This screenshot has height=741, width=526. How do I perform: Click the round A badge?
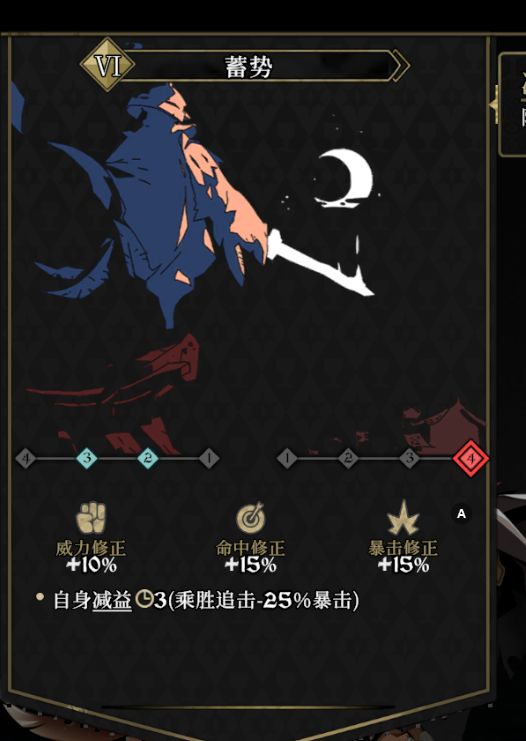coord(461,514)
